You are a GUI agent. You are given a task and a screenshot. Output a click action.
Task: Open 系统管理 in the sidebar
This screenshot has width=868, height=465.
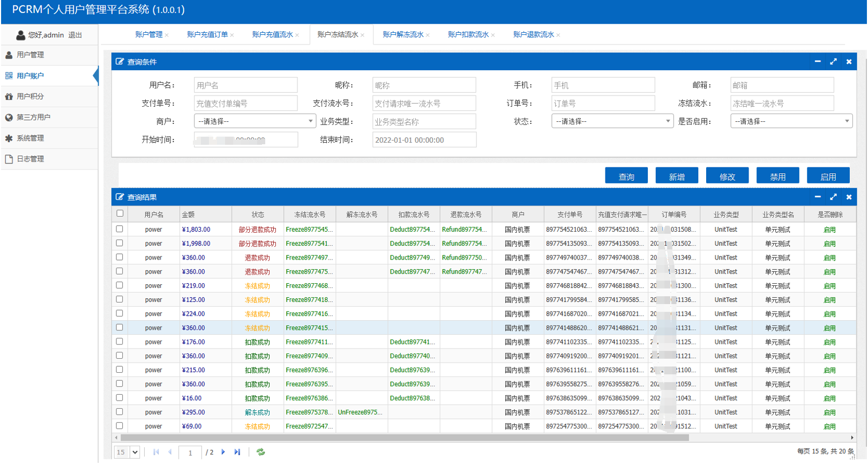pos(31,138)
